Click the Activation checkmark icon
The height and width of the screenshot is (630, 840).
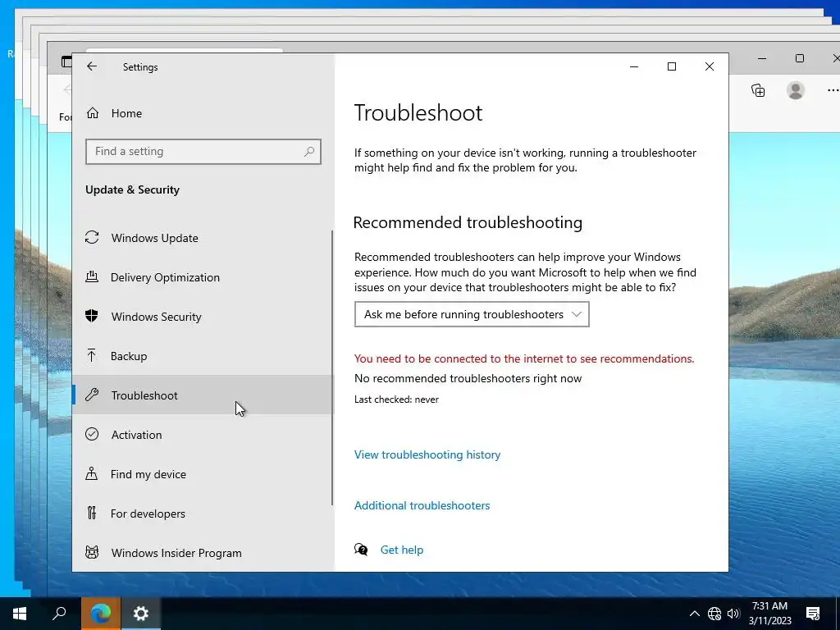(92, 434)
